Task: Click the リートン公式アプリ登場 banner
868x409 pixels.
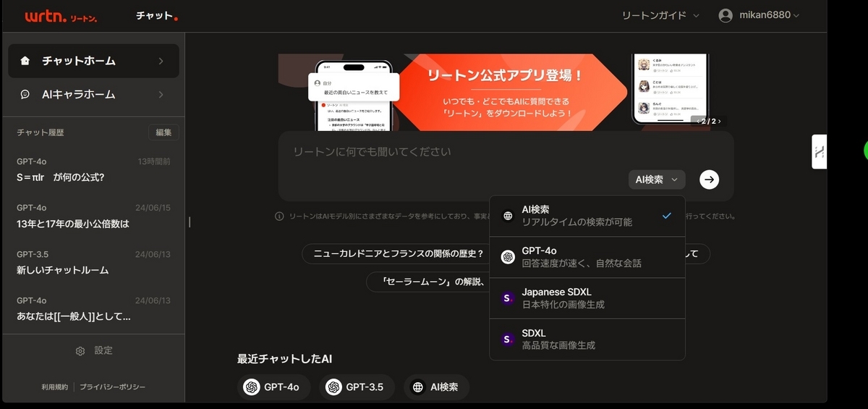Action: pos(506,92)
